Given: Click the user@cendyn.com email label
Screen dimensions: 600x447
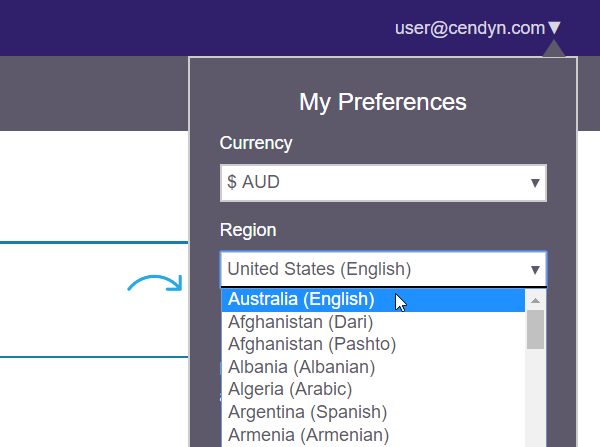Looking at the screenshot, I should pos(470,28).
